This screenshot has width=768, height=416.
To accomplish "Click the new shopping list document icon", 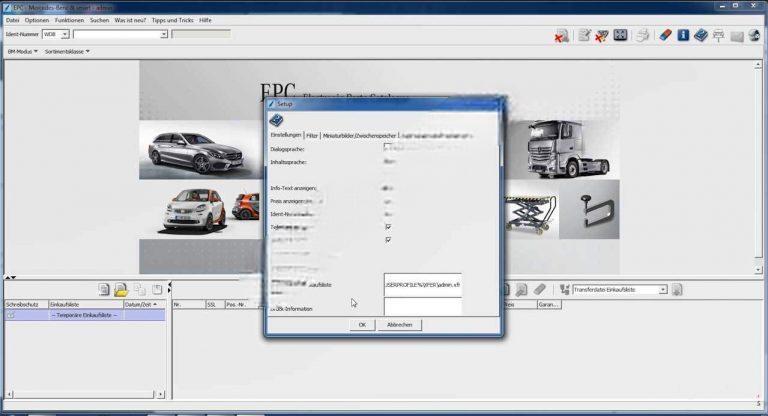I will tap(104, 290).
